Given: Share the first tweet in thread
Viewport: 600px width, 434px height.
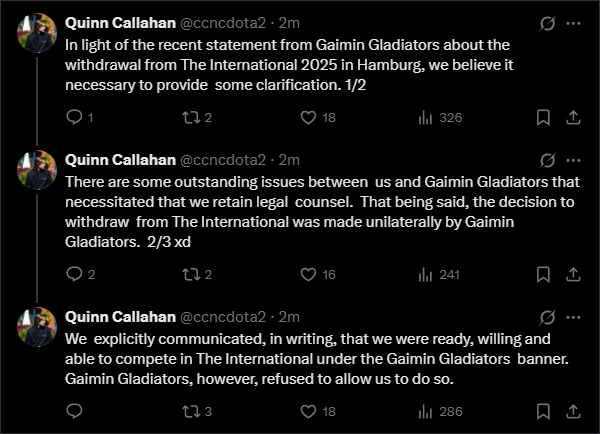Looking at the screenshot, I should coord(573,117).
